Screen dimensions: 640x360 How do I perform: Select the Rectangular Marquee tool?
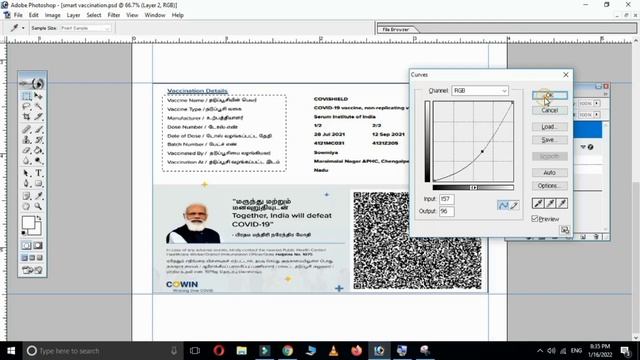pos(27,96)
